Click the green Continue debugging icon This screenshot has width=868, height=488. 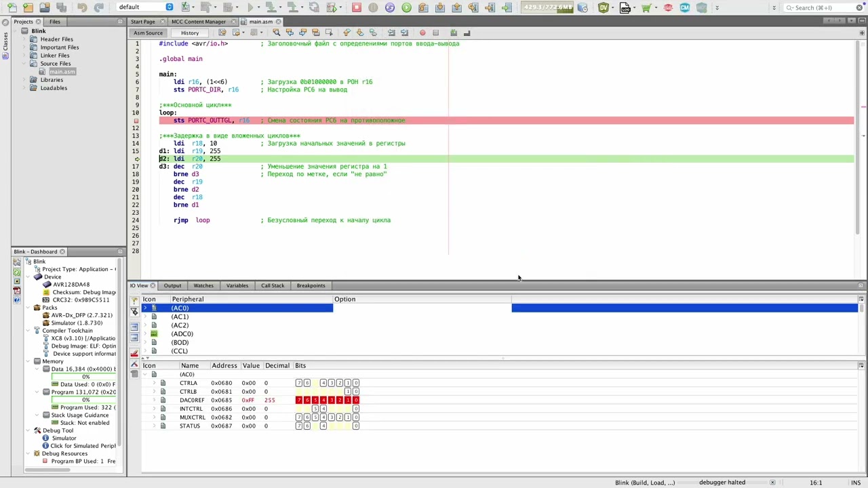pos(406,7)
